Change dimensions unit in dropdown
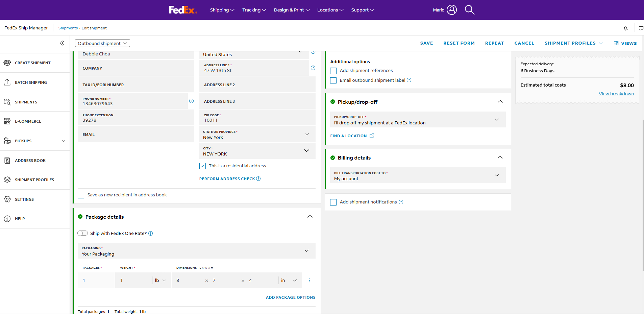644x314 pixels. coord(289,281)
